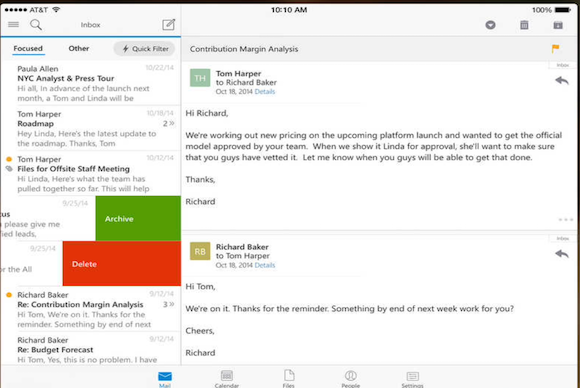Click the Wi-Fi status icon
Image resolution: width=580 pixels, height=388 pixels.
(56, 10)
